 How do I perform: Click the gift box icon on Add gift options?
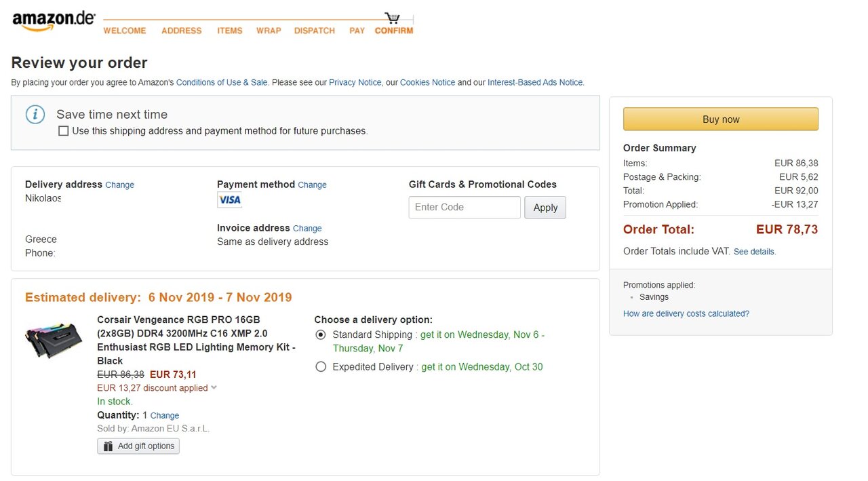[108, 446]
